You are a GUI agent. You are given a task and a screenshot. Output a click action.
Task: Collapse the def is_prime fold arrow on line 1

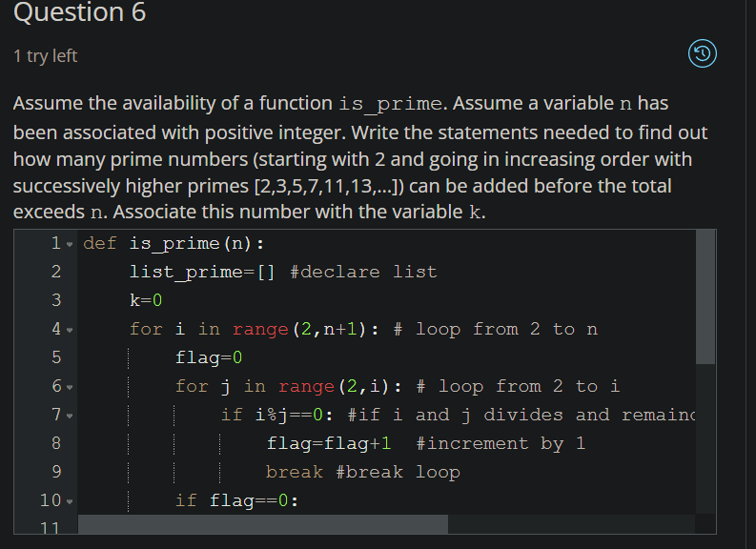(x=70, y=245)
